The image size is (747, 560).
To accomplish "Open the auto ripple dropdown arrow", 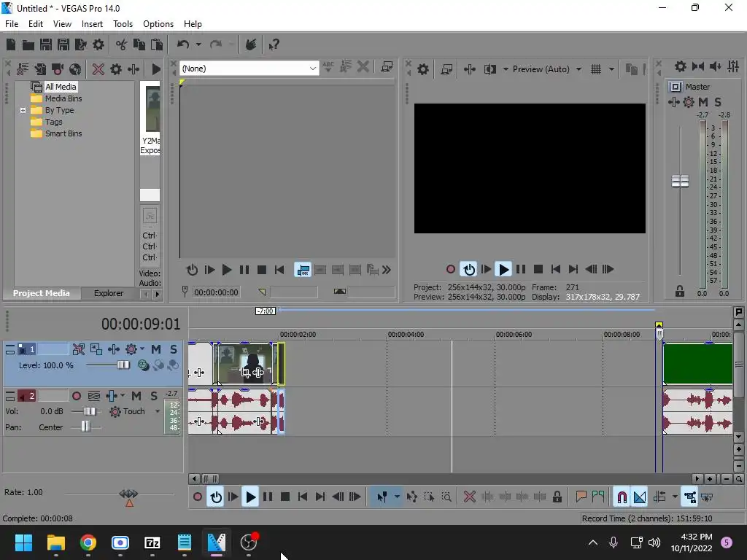I will point(675,497).
